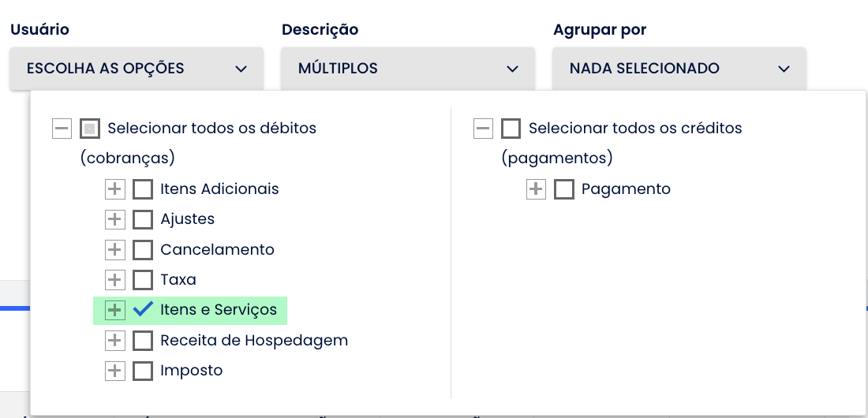Expand the Taxa plus icon
This screenshot has height=418, width=868.
(115, 280)
